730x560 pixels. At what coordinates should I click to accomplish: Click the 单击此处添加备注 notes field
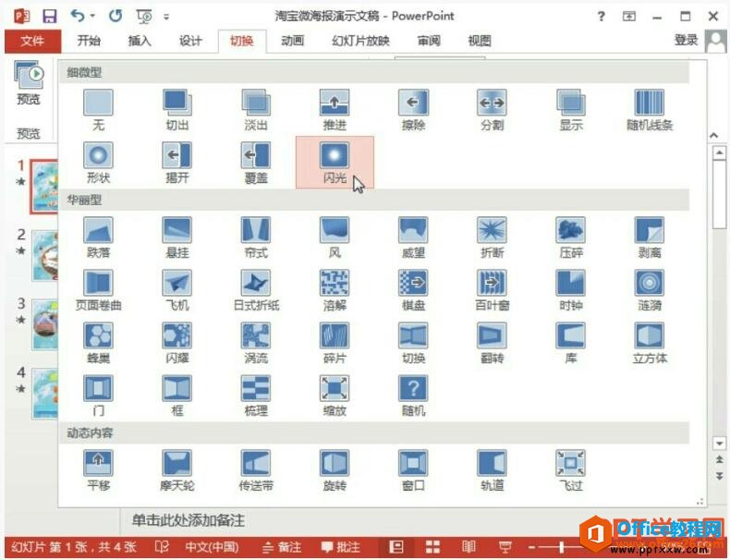pyautogui.click(x=189, y=520)
